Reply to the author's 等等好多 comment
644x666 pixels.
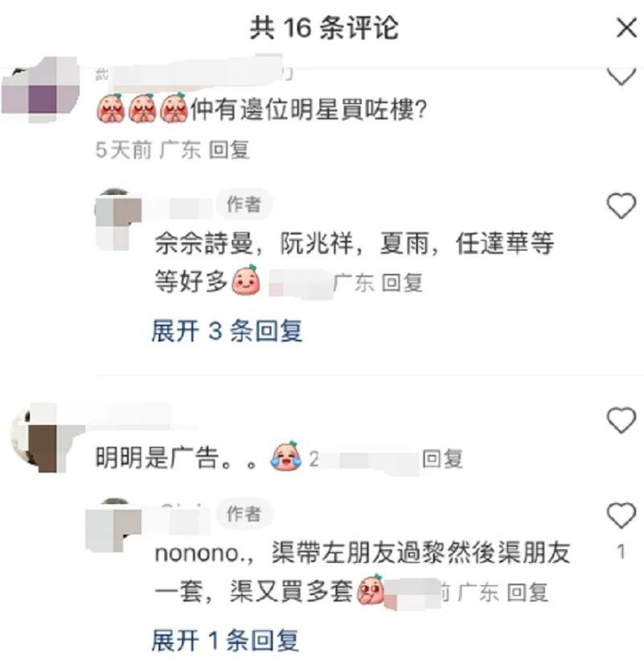coord(402,283)
